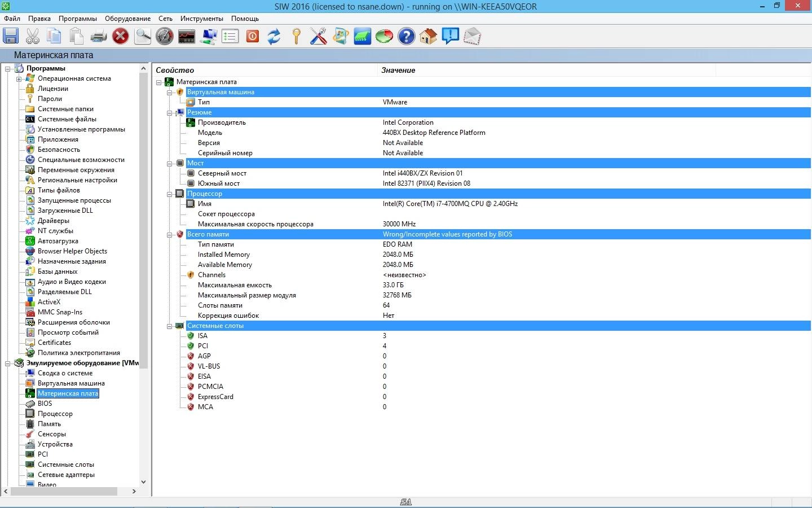Click the Print toolbar icon
This screenshot has width=812, height=508.
tap(99, 36)
